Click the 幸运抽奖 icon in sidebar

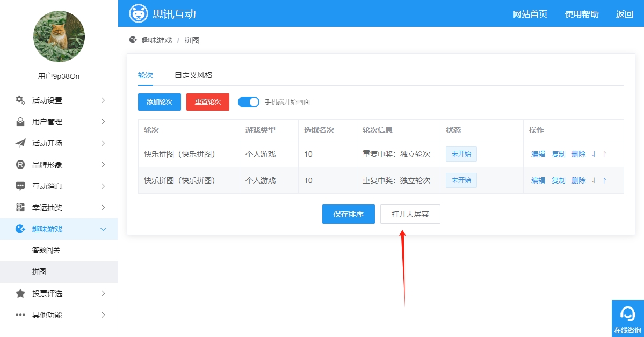[20, 207]
